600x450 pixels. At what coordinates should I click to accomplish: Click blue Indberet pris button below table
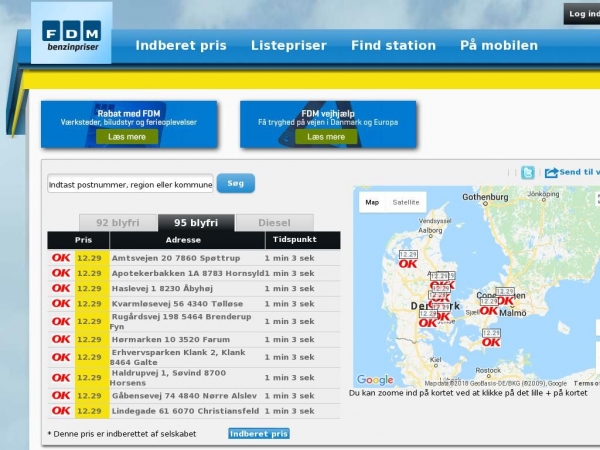click(x=259, y=434)
